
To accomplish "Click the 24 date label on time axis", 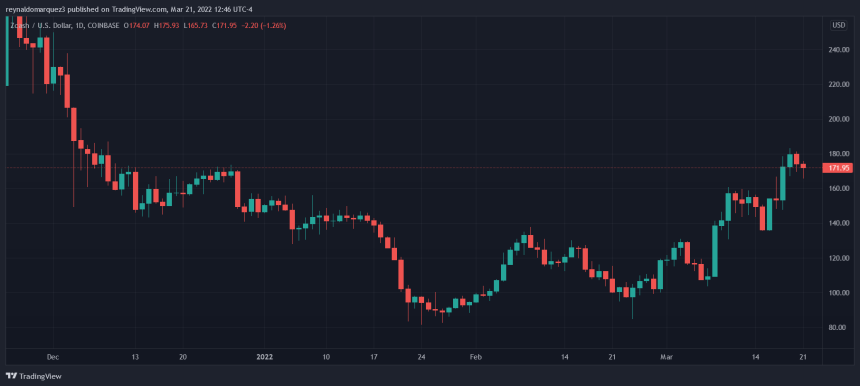I will (421, 357).
